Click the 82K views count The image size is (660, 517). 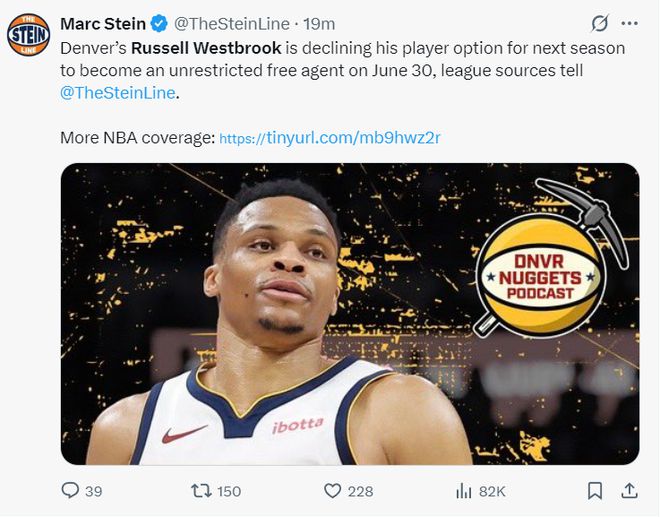tap(492, 491)
